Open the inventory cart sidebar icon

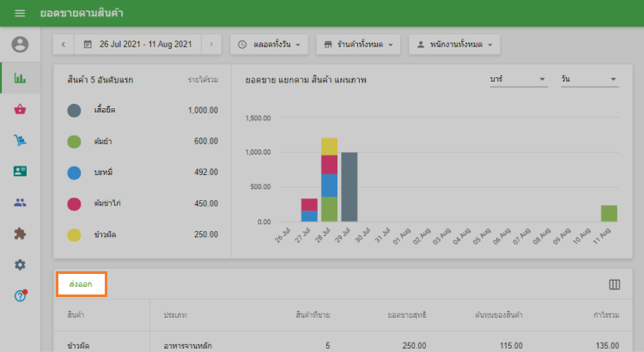(20, 140)
